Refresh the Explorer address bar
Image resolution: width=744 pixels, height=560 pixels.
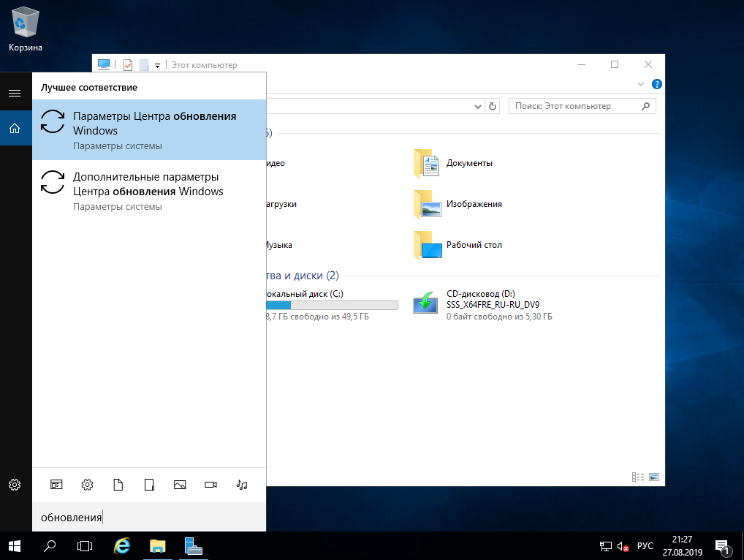[493, 107]
